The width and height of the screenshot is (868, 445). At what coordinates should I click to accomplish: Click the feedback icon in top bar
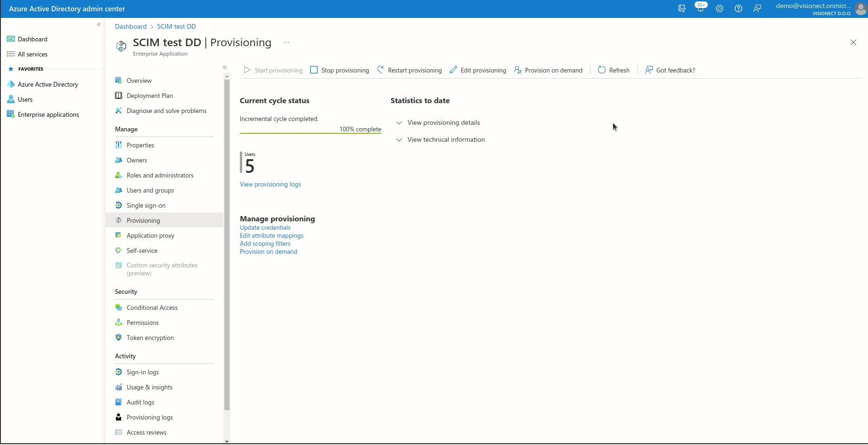757,8
